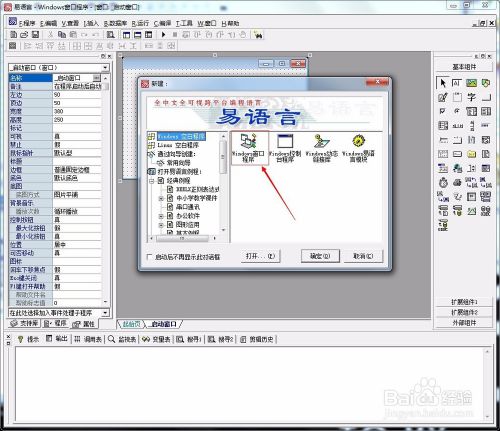500x431 pixels.
Task: Switch to the 调用表 tab
Action: pos(88,339)
